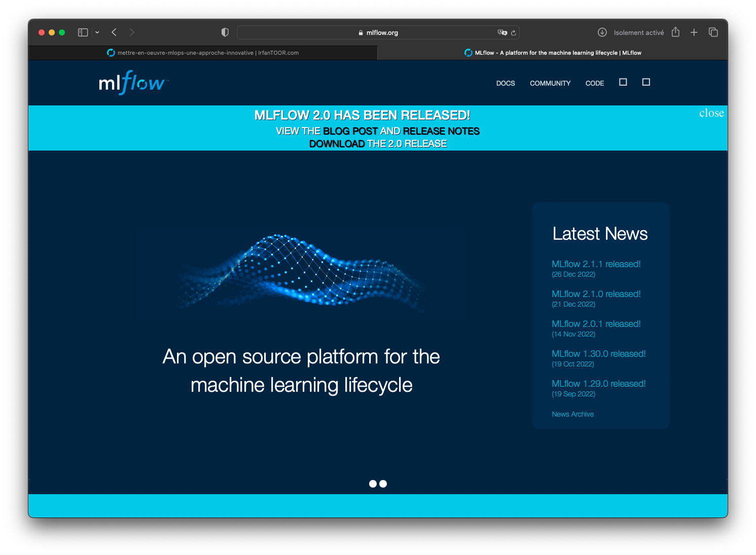Click the Latest News heading
The height and width of the screenshot is (555, 756).
600,234
